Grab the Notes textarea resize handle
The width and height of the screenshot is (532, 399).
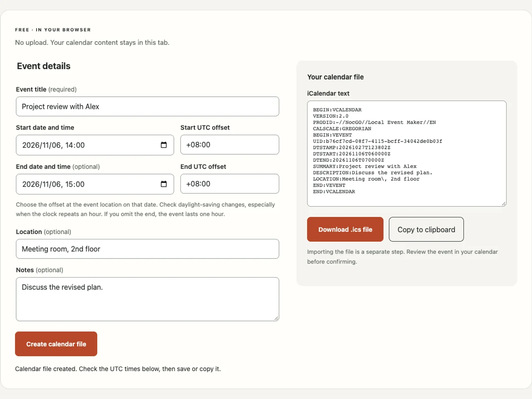276,318
